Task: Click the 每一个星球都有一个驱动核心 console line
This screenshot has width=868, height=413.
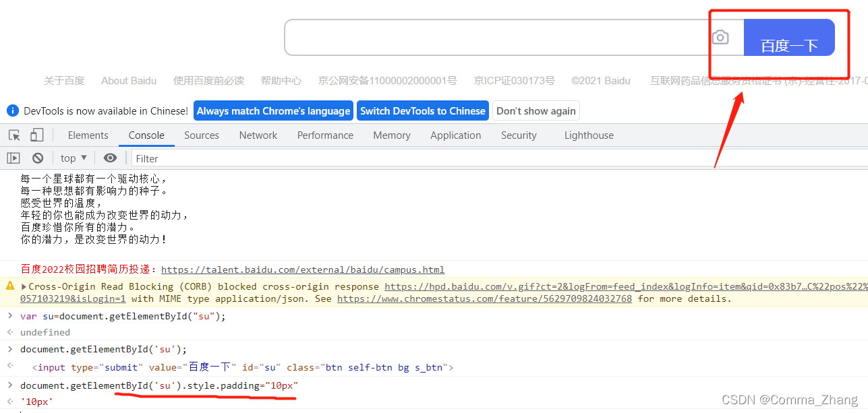Action: 94,179
